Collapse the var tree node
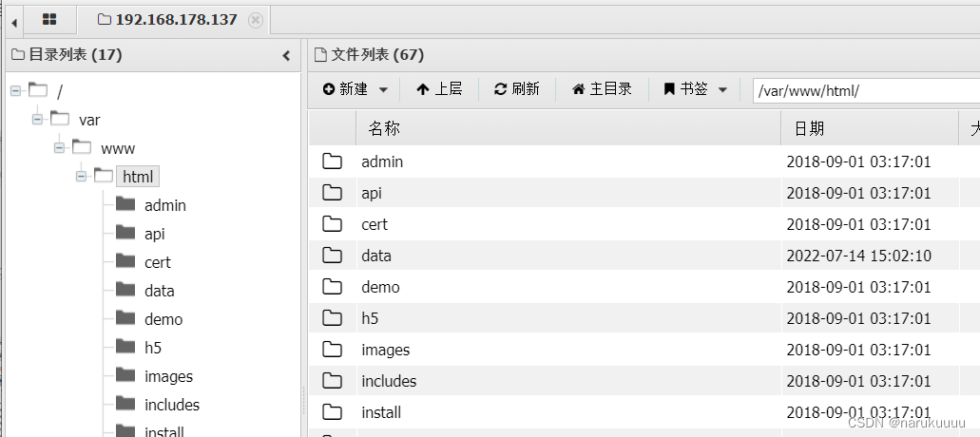The width and height of the screenshot is (980, 437). 37,120
